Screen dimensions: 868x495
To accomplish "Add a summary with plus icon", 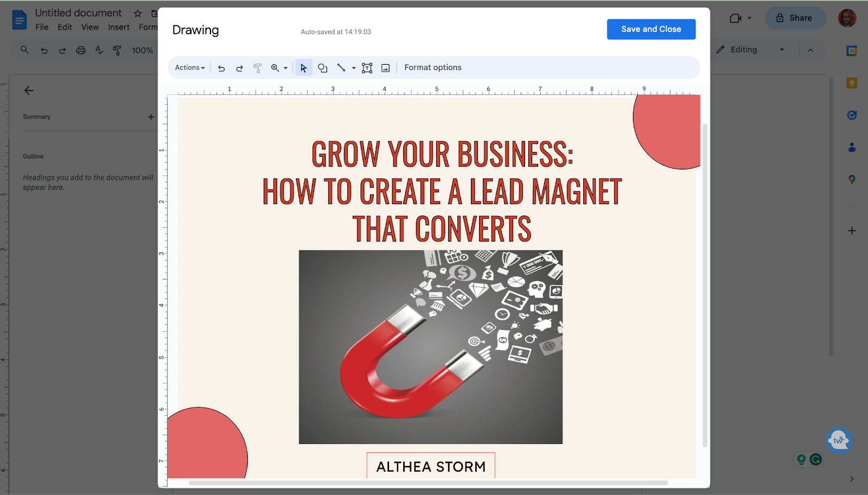I will (151, 117).
